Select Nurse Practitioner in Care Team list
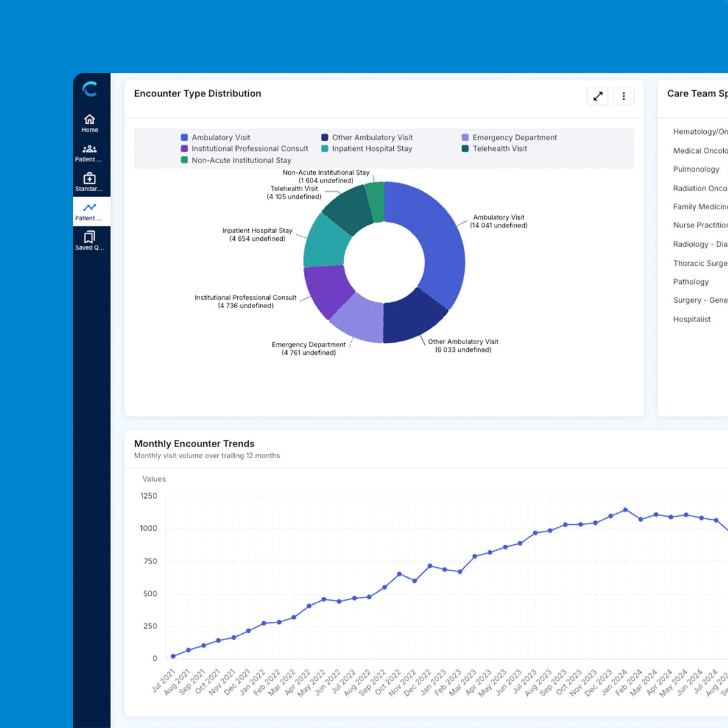This screenshot has height=728, width=728. [x=700, y=225]
